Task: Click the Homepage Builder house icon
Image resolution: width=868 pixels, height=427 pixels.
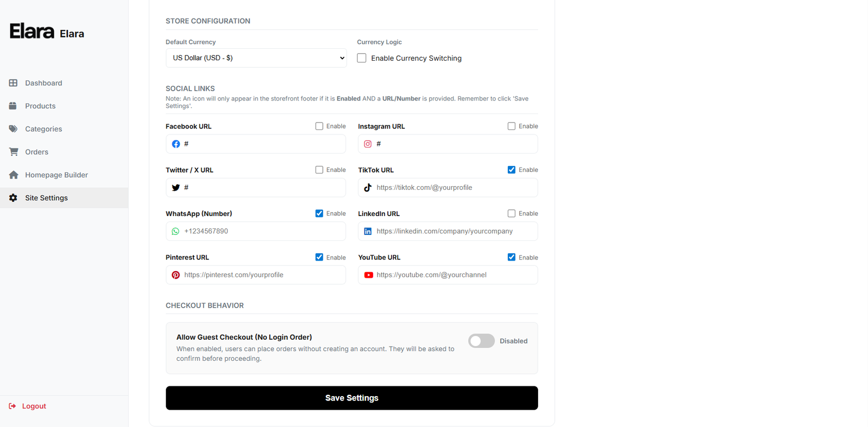Action: point(14,175)
